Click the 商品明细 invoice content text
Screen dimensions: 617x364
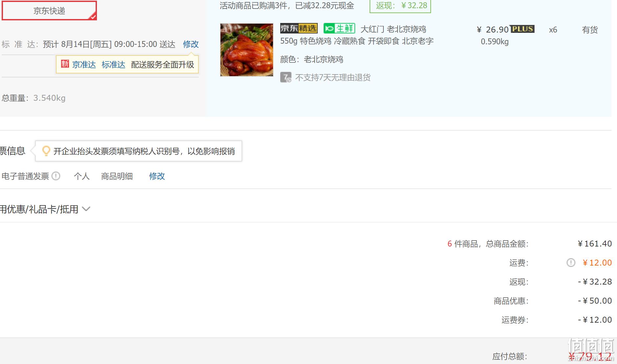[117, 176]
